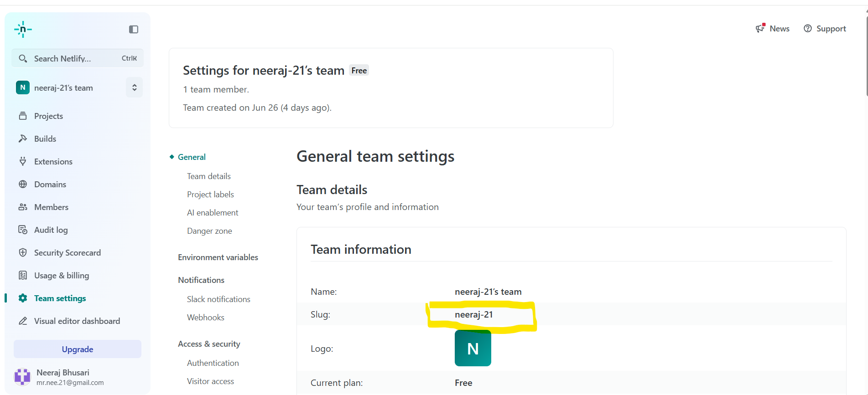
Task: Open Projects in the sidebar
Action: [48, 116]
